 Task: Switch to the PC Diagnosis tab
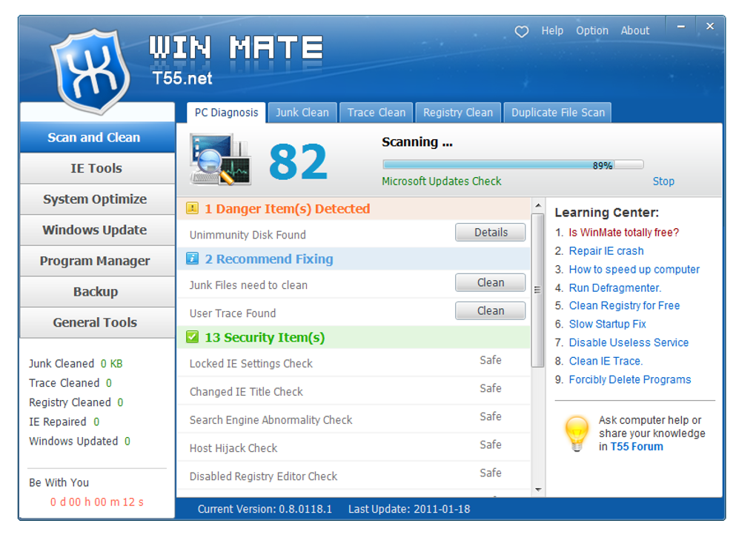click(x=226, y=113)
